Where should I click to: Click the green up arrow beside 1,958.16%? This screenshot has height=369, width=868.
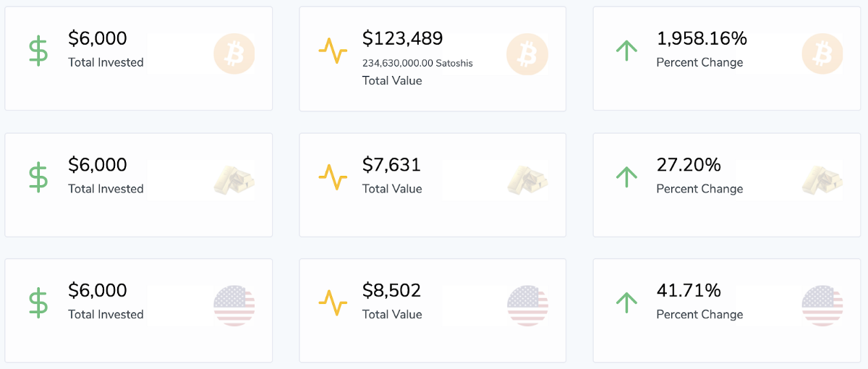tap(626, 50)
